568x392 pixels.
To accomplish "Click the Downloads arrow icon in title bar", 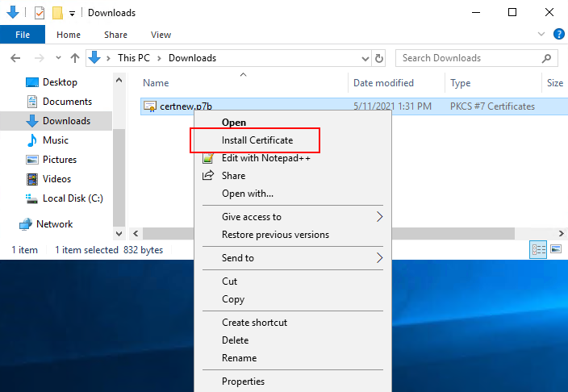I will pyautogui.click(x=13, y=12).
